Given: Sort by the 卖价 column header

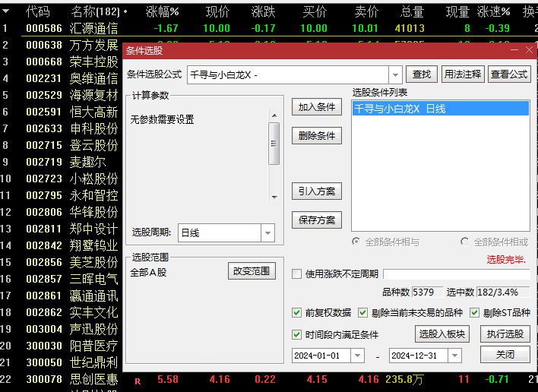Looking at the screenshot, I should (x=366, y=12).
